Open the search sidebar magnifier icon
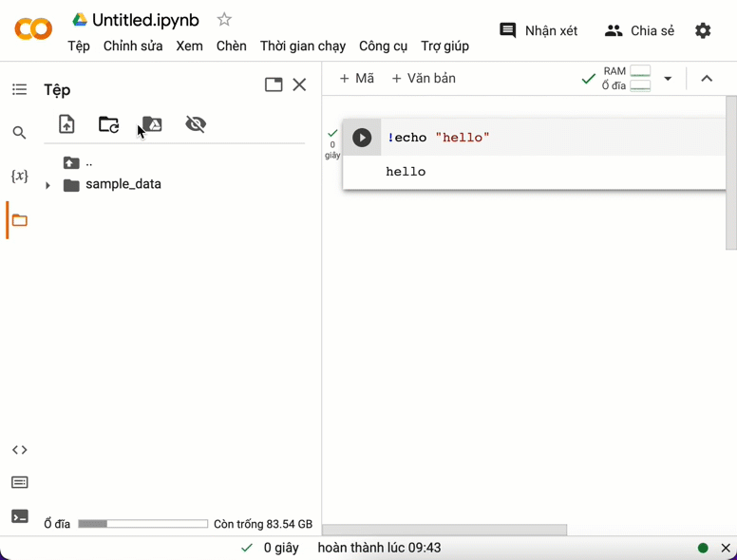Screen dimensions: 737x560 [20, 133]
